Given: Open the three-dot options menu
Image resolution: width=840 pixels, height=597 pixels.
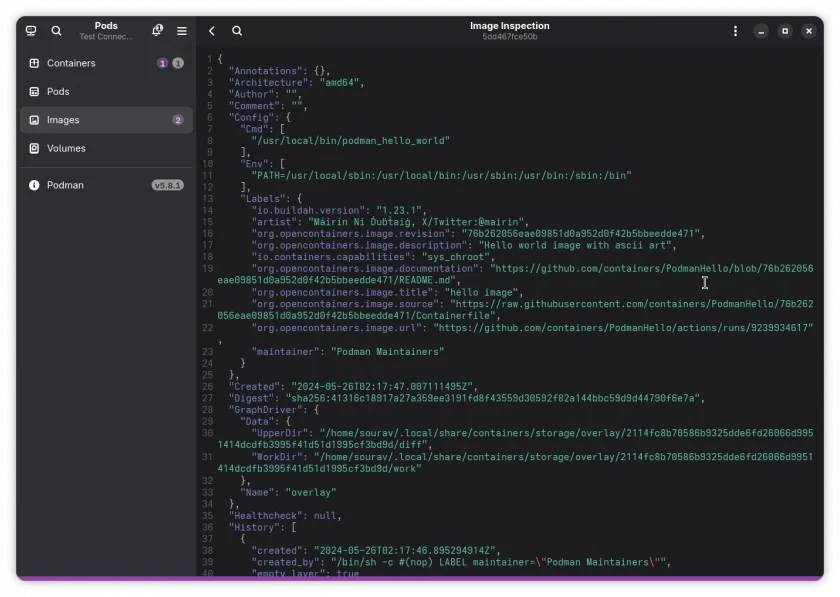Looking at the screenshot, I should point(735,31).
